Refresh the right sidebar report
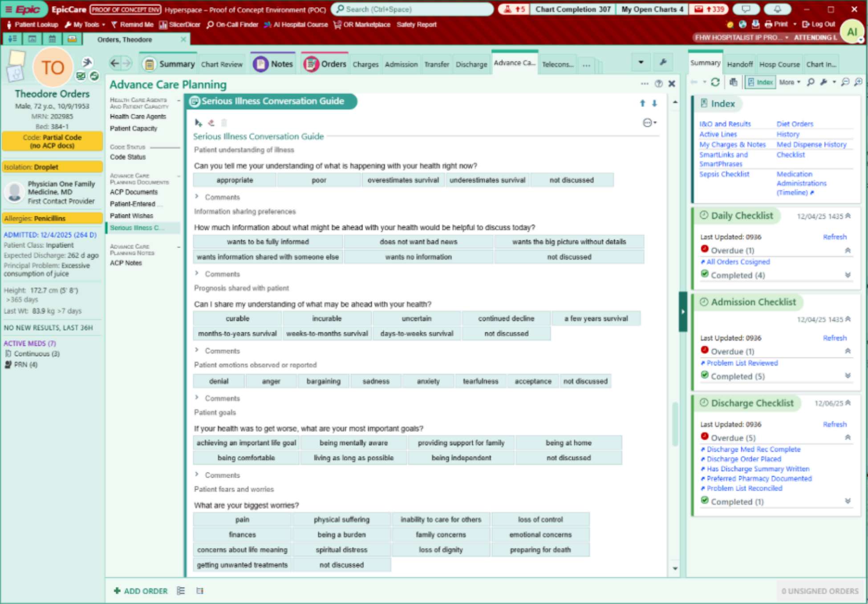The image size is (868, 604). [x=715, y=82]
